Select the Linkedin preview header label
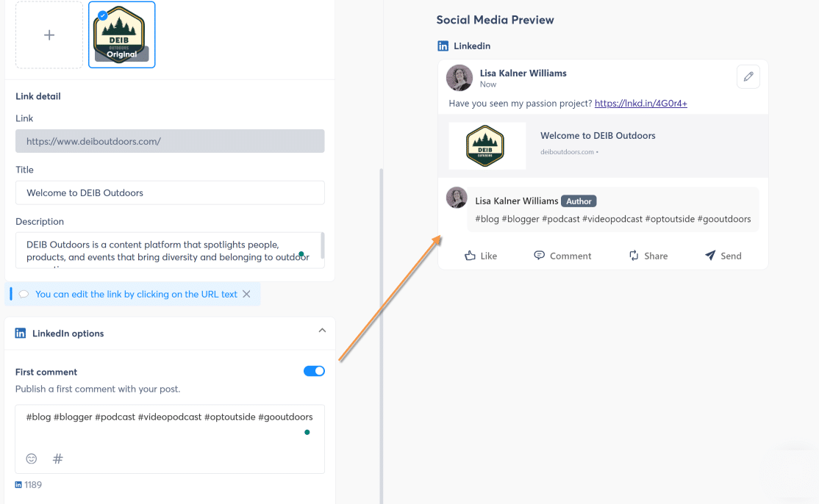This screenshot has width=819, height=504. tap(471, 46)
